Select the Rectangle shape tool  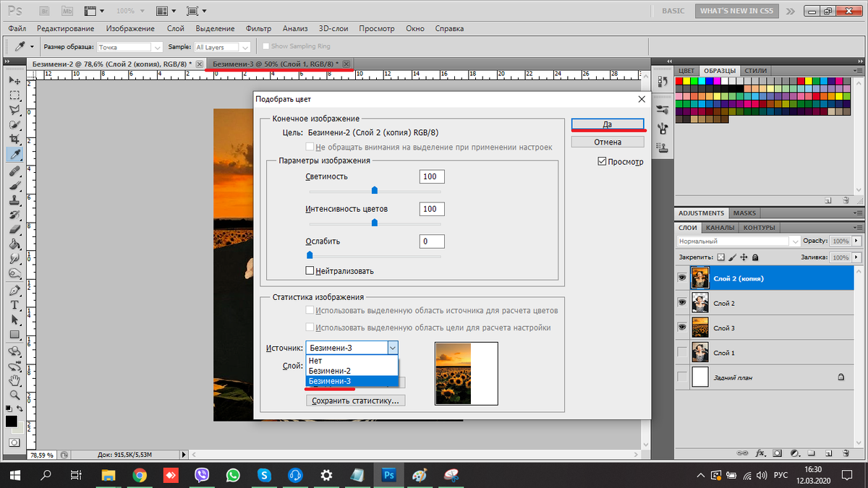coord(14,334)
